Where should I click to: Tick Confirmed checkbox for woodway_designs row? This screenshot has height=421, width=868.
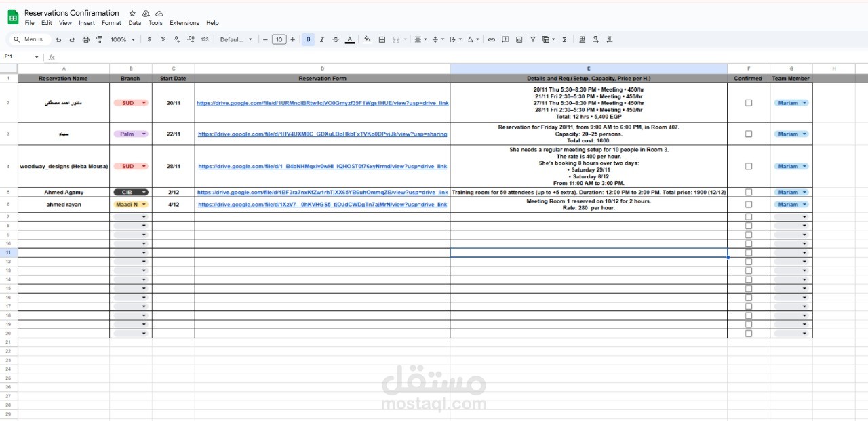(749, 166)
